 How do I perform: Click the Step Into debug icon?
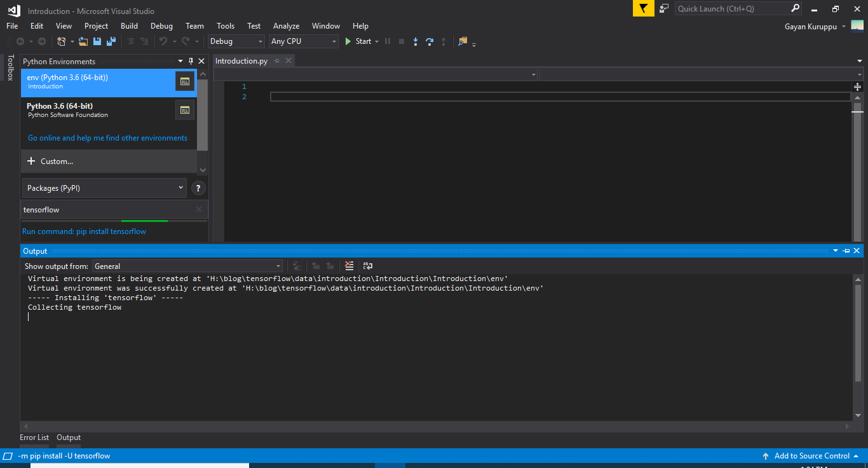416,41
